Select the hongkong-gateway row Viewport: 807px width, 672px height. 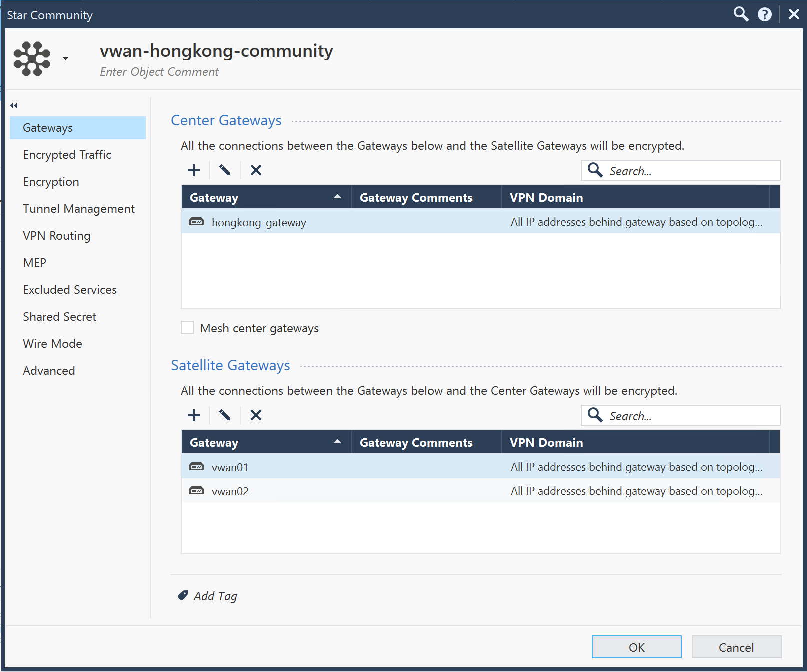(x=481, y=222)
